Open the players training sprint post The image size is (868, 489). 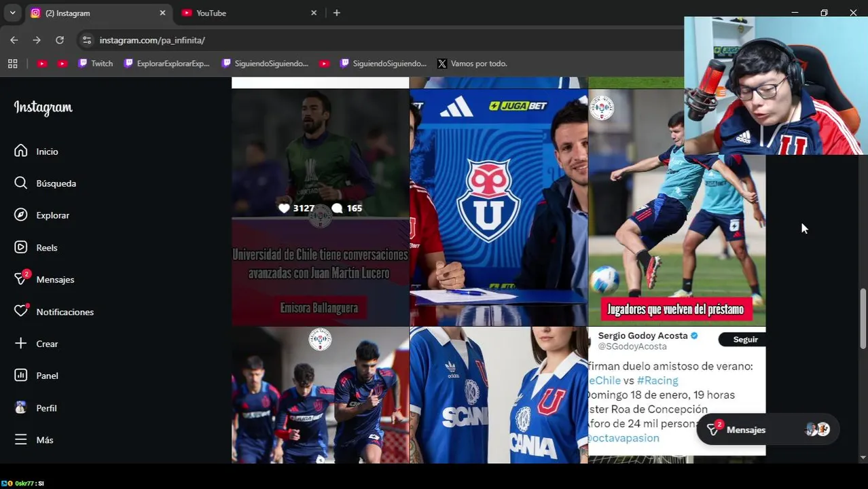(x=320, y=395)
